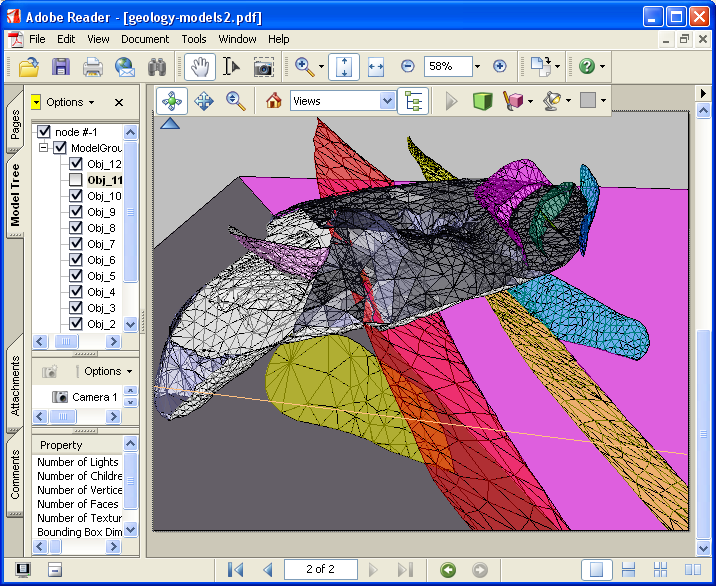Open the Views dropdown
The height and width of the screenshot is (586, 716).
(387, 101)
